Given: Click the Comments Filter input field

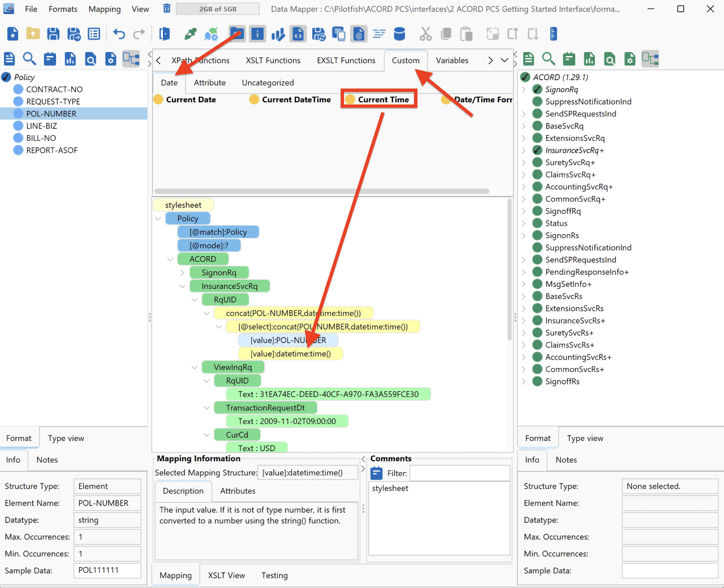Looking at the screenshot, I should tap(460, 473).
